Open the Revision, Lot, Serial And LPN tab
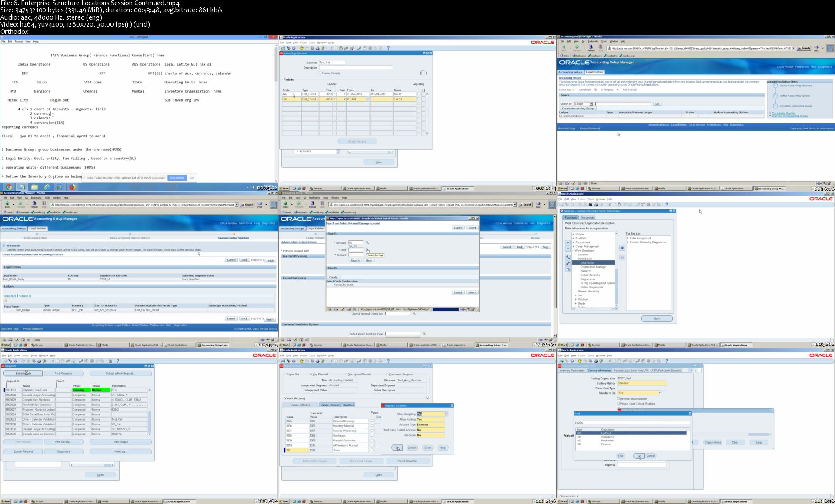The height and width of the screenshot is (504, 835). pyautogui.click(x=631, y=371)
